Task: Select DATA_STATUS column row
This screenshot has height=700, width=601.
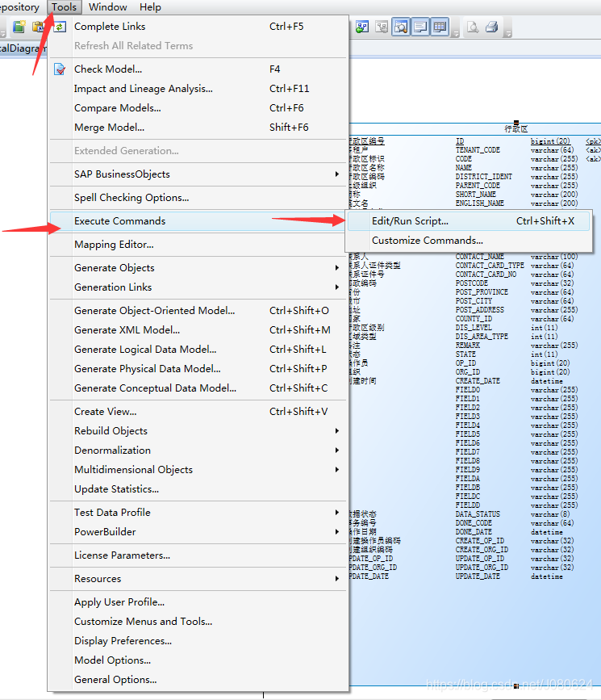Action: [x=478, y=514]
